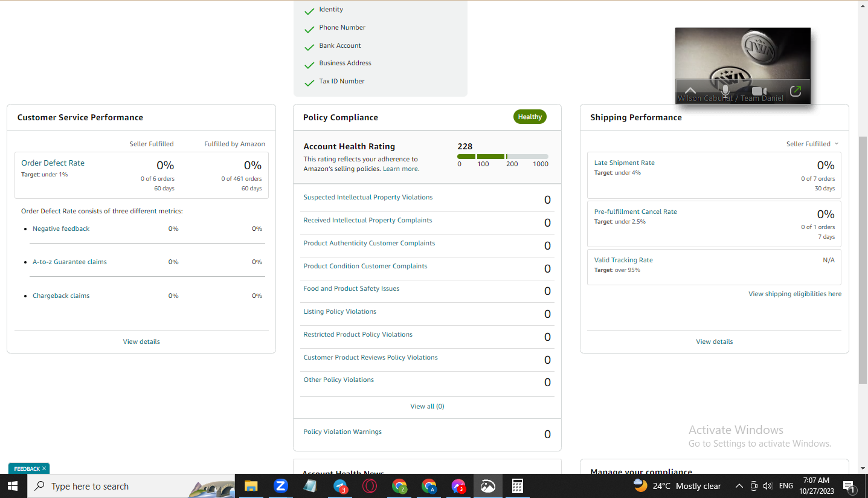The width and height of the screenshot is (868, 498).
Task: Click the page vertical scrollbar
Action: [x=863, y=260]
